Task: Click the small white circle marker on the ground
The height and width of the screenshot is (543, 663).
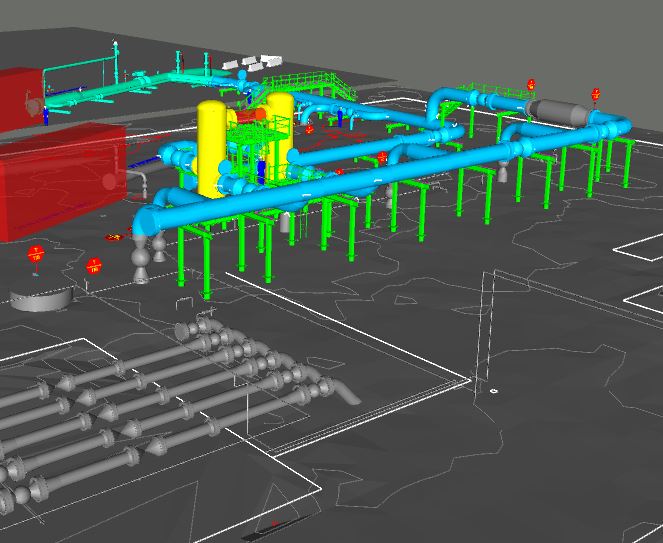Action: tap(493, 391)
